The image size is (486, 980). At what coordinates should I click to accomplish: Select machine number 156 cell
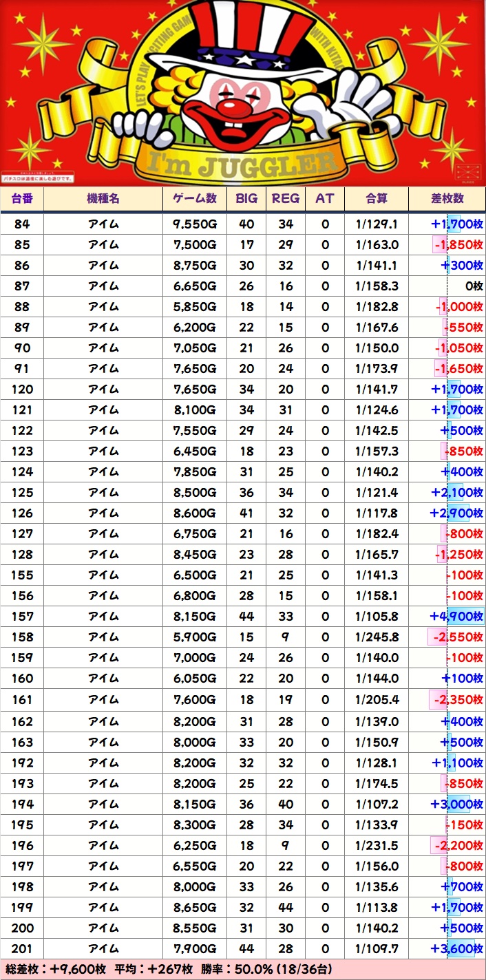coord(22,596)
